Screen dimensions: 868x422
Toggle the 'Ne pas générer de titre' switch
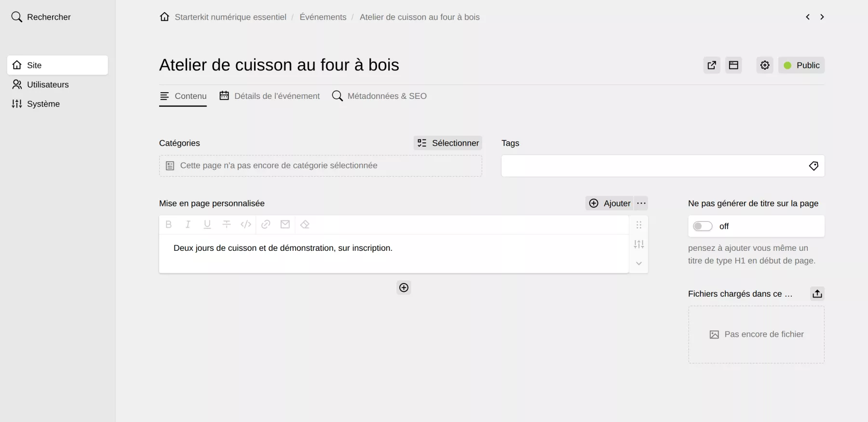coord(703,226)
